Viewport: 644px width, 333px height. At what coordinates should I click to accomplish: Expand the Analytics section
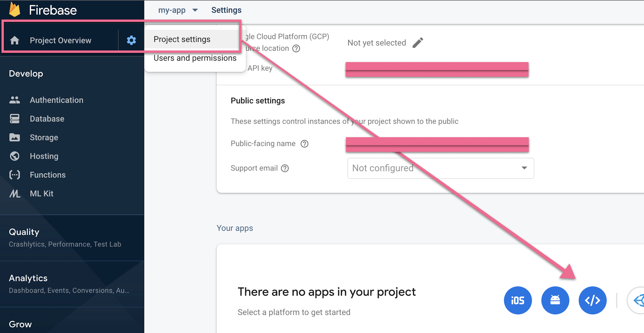[x=28, y=278]
